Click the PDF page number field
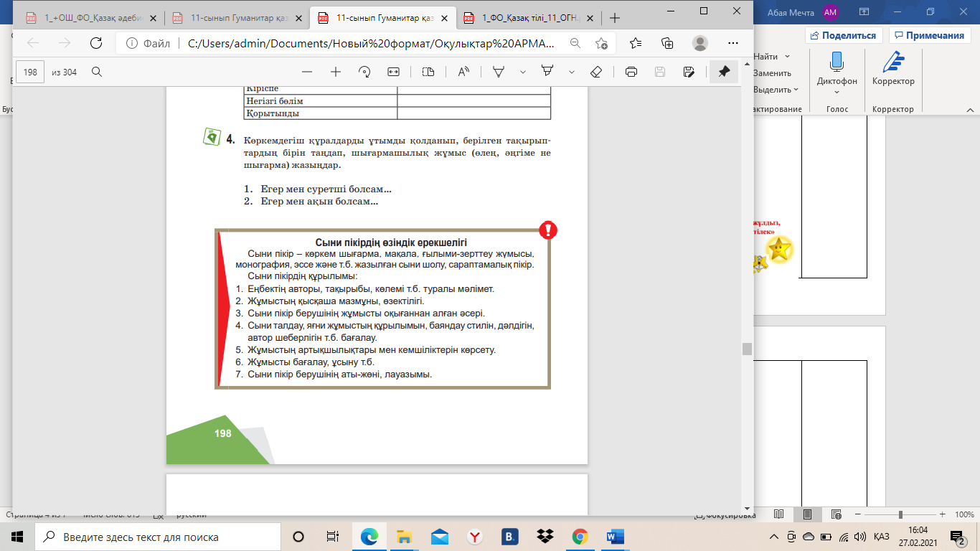Image resolution: width=980 pixels, height=551 pixels. (x=30, y=72)
